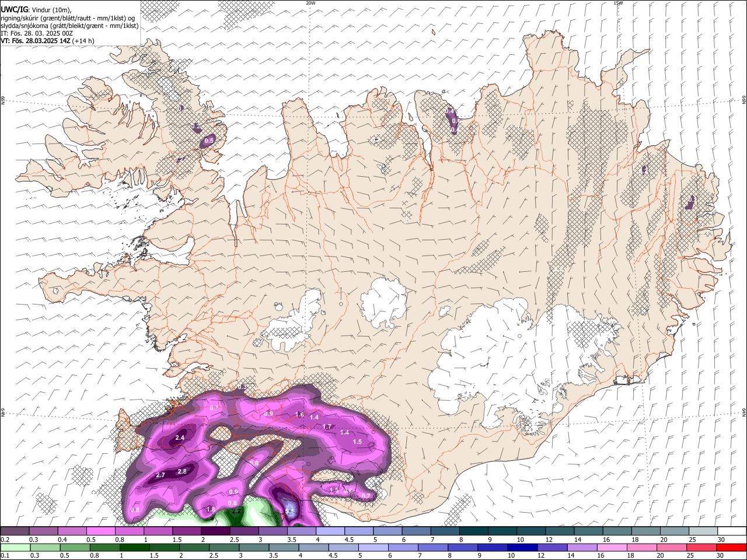The height and width of the screenshot is (560, 747).
Task: Click the '0.6' precipitation value on the map
Action: [254, 464]
